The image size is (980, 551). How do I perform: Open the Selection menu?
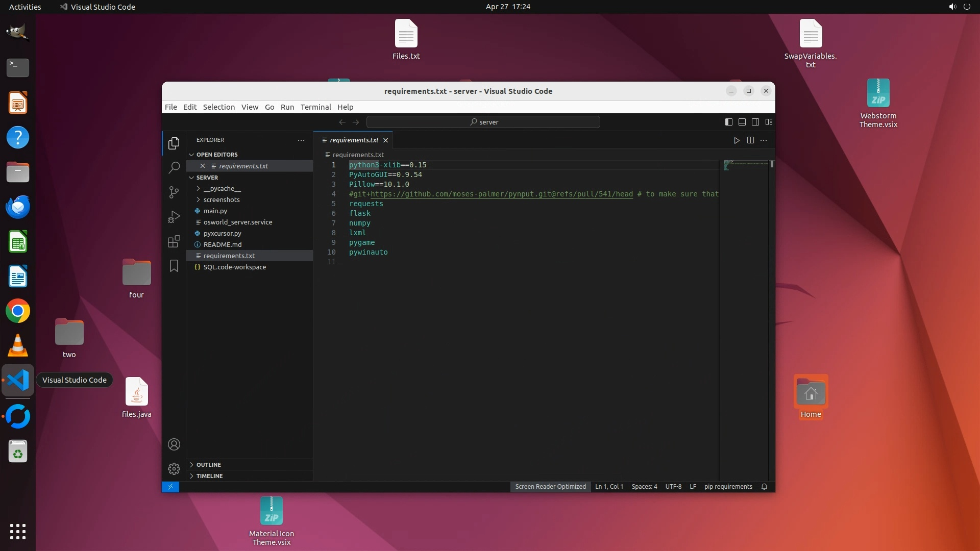point(218,107)
